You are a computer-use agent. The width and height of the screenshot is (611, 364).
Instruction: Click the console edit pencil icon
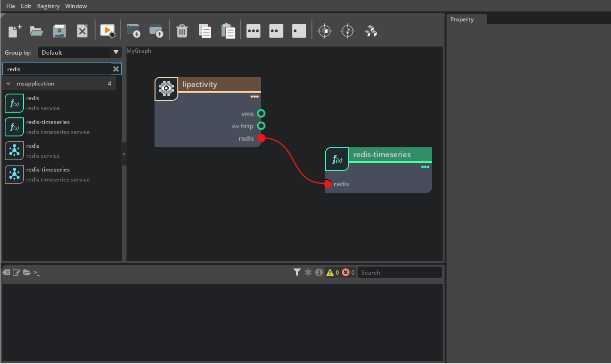point(17,272)
